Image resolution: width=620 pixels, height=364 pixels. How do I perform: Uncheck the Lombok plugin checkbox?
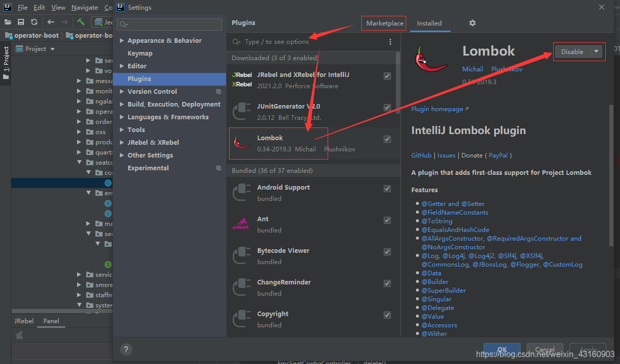pos(387,139)
